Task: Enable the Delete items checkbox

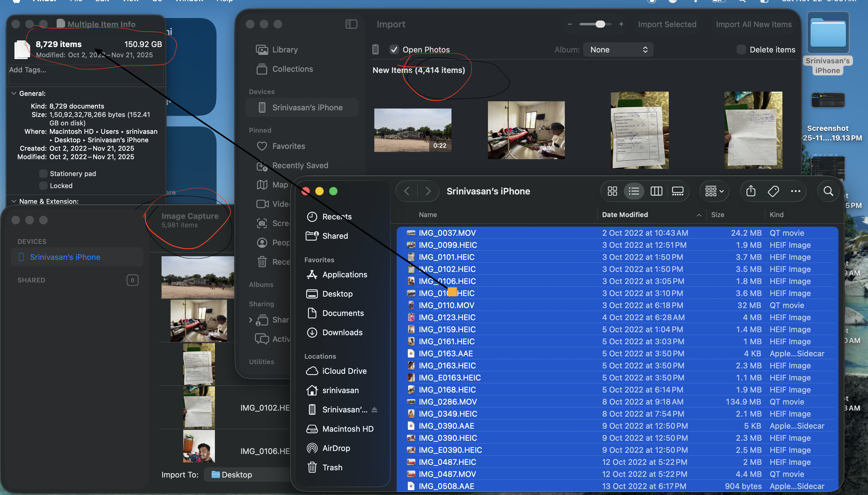Action: pyautogui.click(x=741, y=50)
